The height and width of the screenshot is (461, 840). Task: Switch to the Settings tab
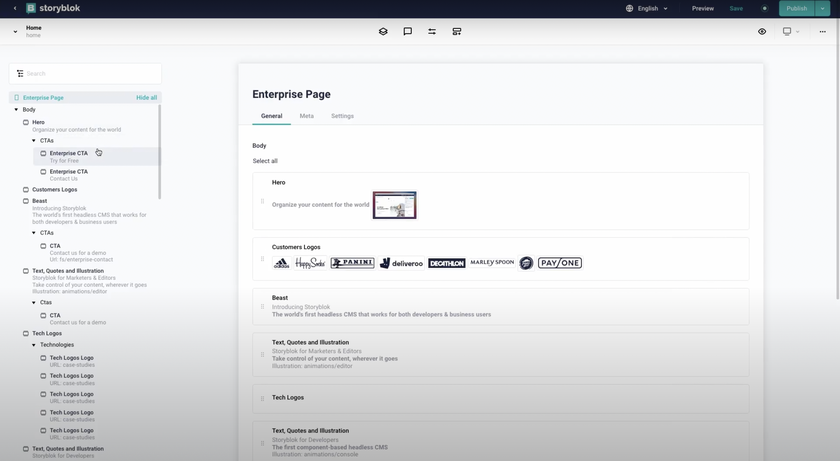click(342, 116)
